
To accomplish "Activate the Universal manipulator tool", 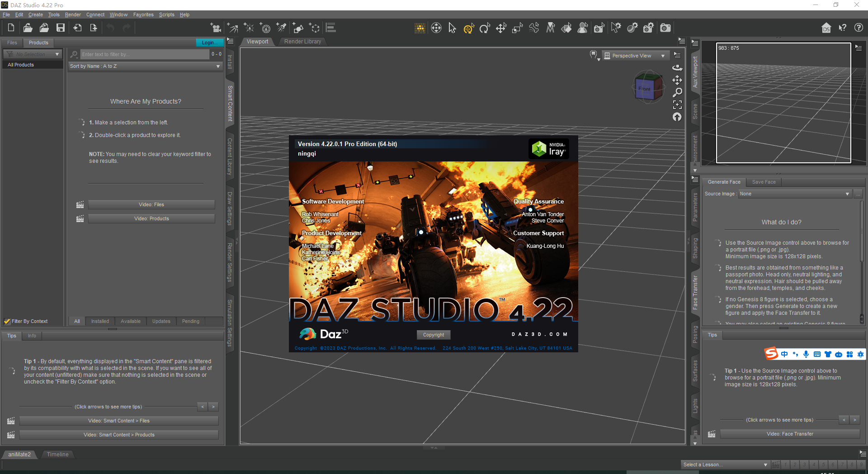I will (x=468, y=28).
